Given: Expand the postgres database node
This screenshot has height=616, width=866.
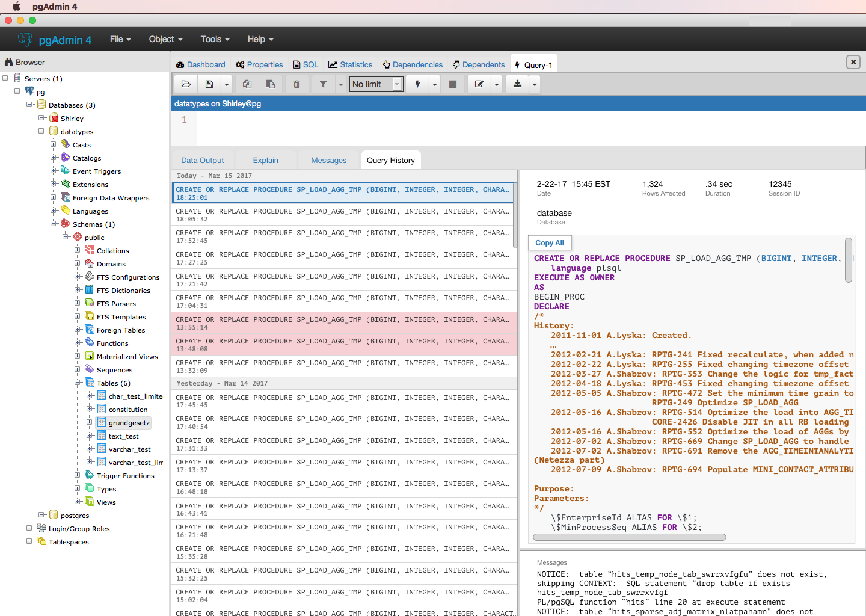Looking at the screenshot, I should (x=41, y=515).
